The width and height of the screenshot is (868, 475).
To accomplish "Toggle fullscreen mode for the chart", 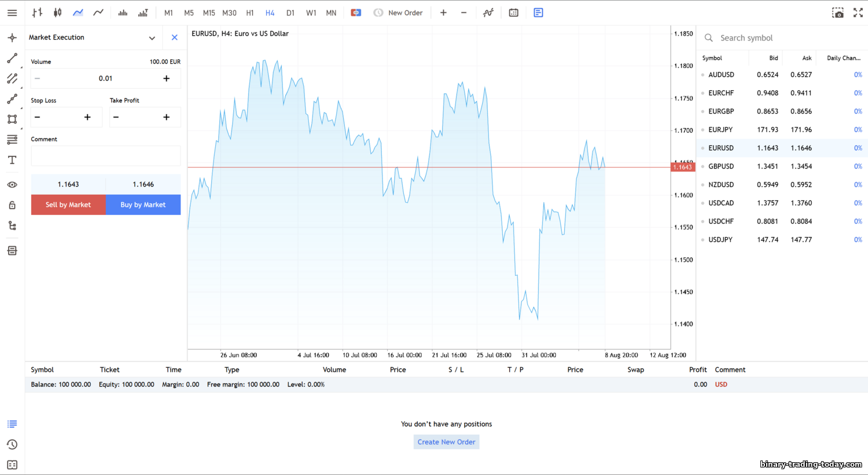I will 858,13.
